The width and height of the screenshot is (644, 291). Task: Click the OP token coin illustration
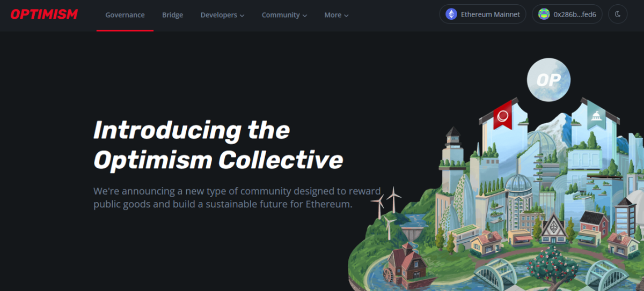548,80
